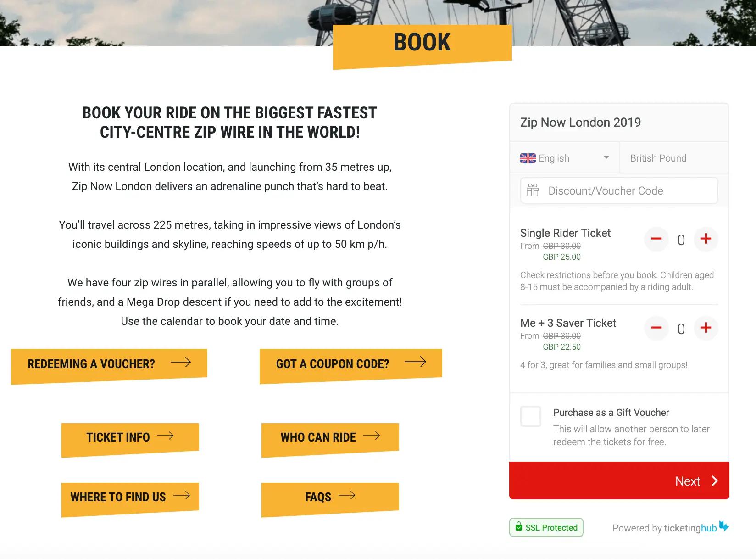Image resolution: width=756 pixels, height=559 pixels.
Task: Click the Discount/Voucher Code input field
Action: (x=619, y=190)
